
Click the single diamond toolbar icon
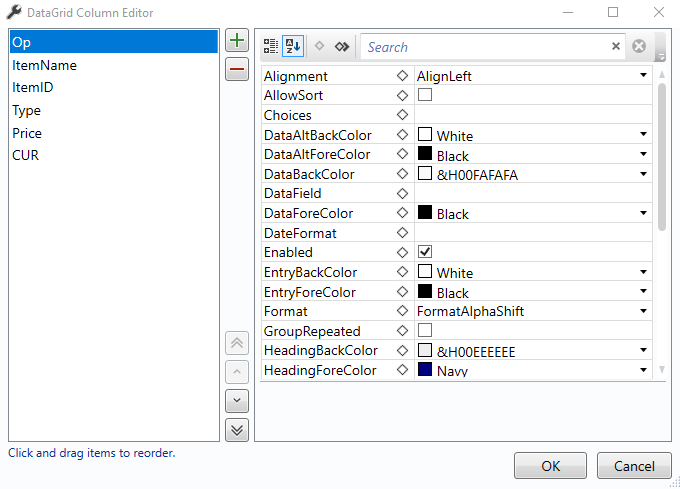coord(320,46)
